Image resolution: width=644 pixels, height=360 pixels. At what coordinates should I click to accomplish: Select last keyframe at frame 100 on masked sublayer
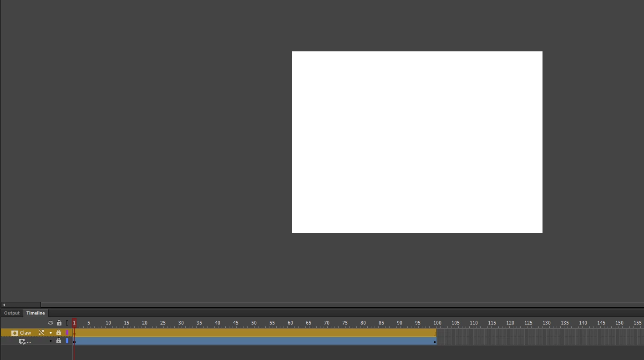coord(435,341)
